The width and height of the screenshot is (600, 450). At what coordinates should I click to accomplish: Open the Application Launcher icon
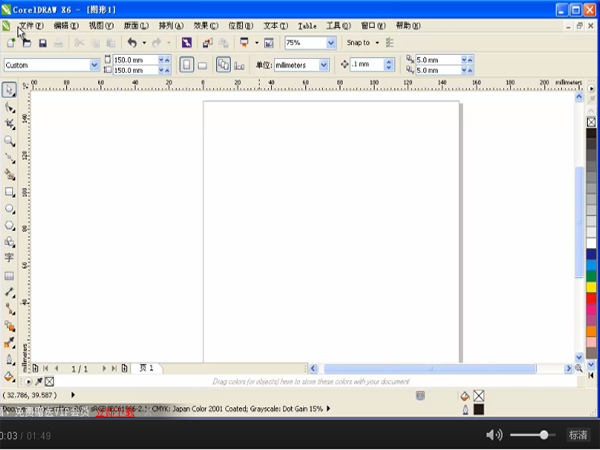(244, 42)
